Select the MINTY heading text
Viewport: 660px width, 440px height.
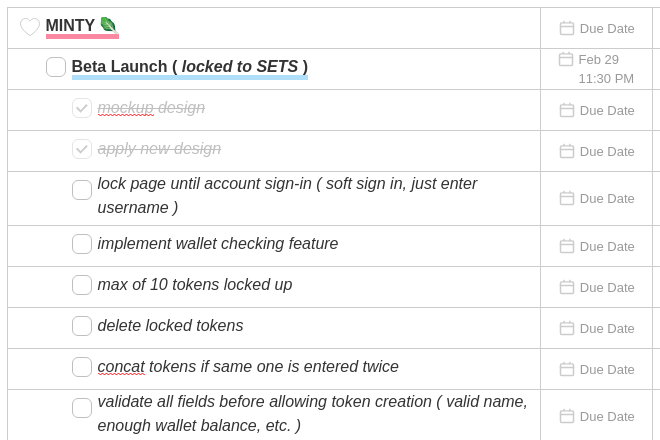pyautogui.click(x=70, y=25)
